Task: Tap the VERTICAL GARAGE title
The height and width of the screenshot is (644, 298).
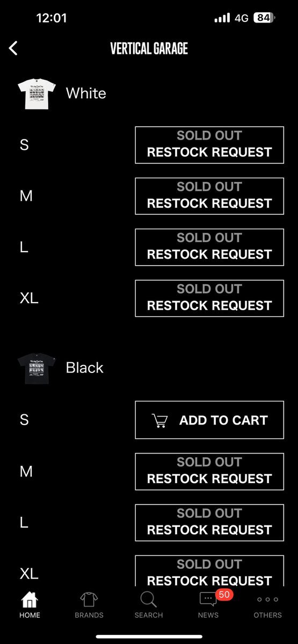Action: pos(149,49)
